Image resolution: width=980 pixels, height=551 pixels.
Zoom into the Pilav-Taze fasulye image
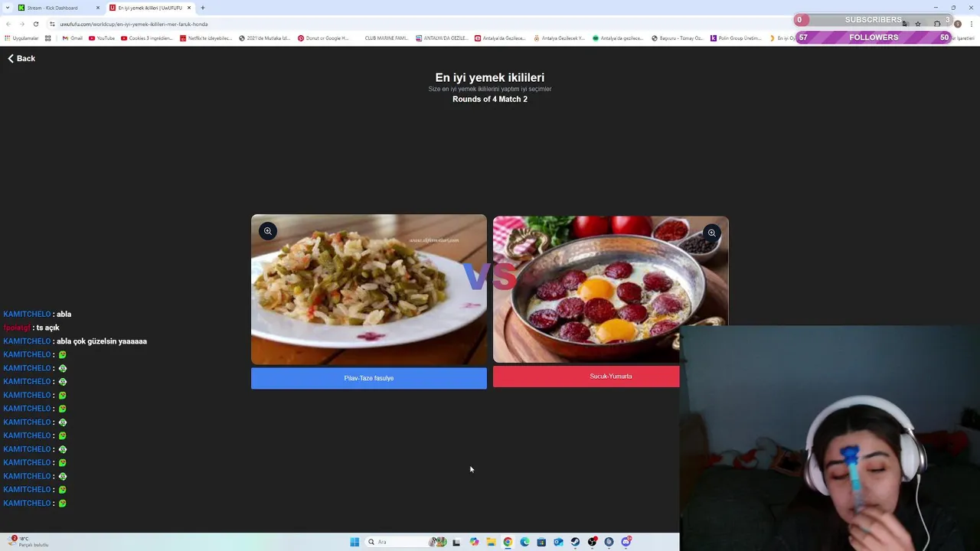coord(267,231)
